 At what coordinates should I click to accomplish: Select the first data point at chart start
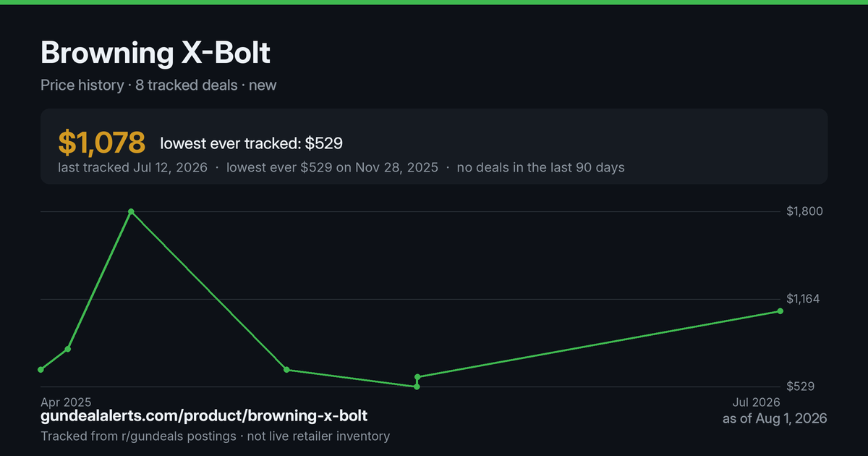[41, 370]
